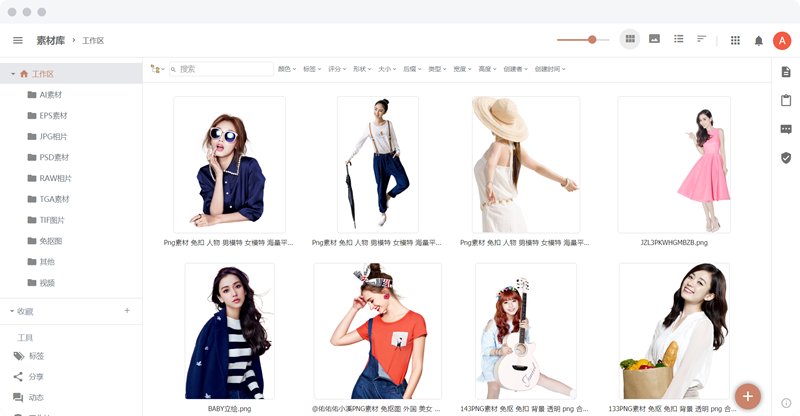Add a new 收藏 collection
This screenshot has width=800, height=416.
tap(127, 310)
